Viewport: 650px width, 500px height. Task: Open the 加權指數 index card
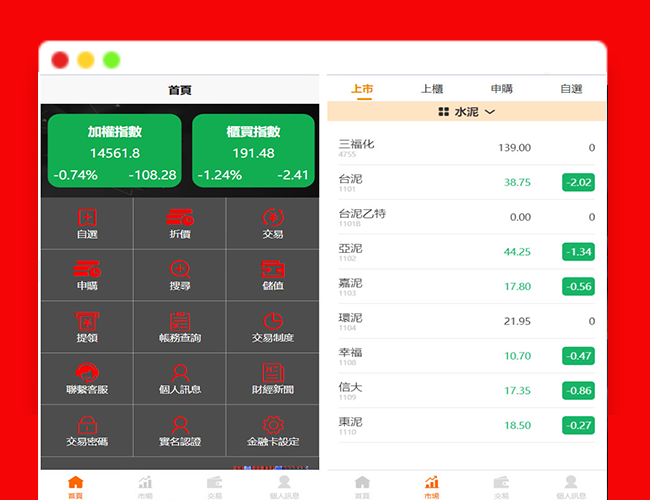(115, 151)
